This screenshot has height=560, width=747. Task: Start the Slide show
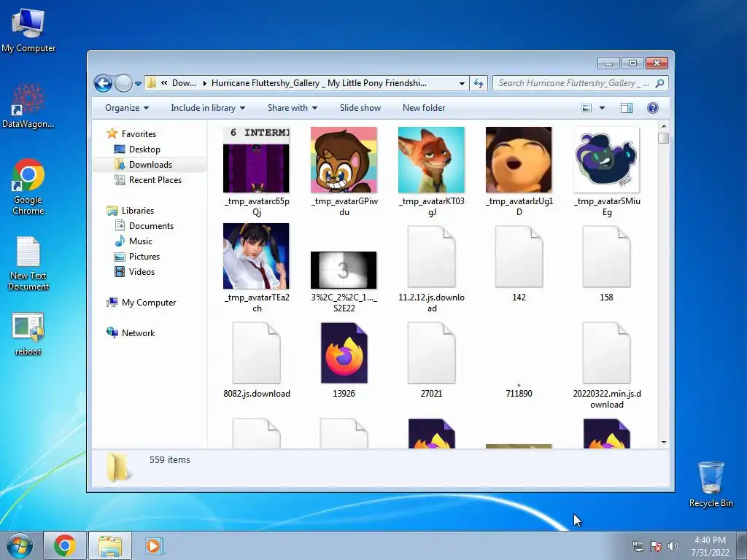360,108
